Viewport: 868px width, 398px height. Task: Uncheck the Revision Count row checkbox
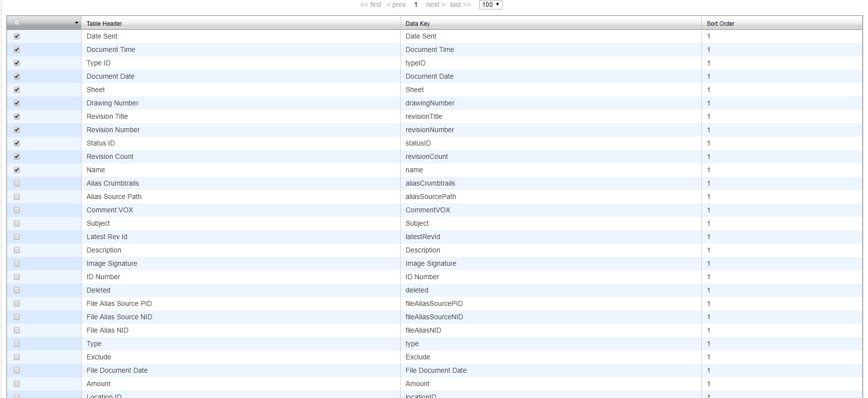coord(17,156)
